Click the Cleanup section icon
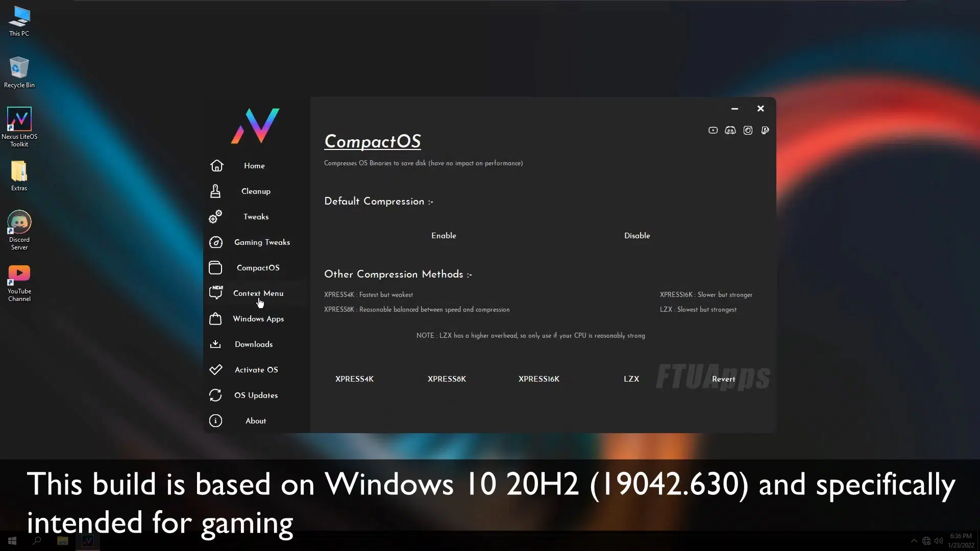This screenshot has height=551, width=980. (215, 190)
